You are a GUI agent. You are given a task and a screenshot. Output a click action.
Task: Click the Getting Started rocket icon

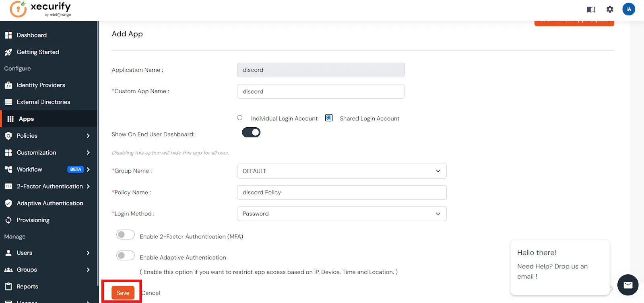pos(8,52)
